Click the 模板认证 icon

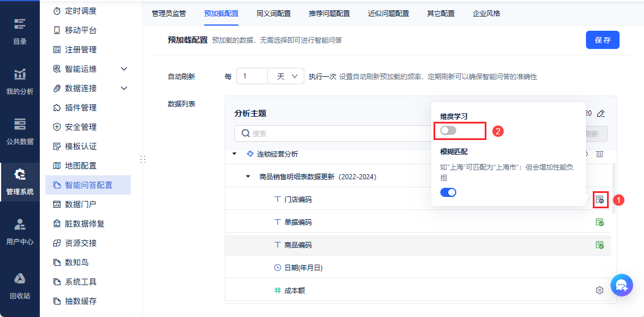coord(57,146)
